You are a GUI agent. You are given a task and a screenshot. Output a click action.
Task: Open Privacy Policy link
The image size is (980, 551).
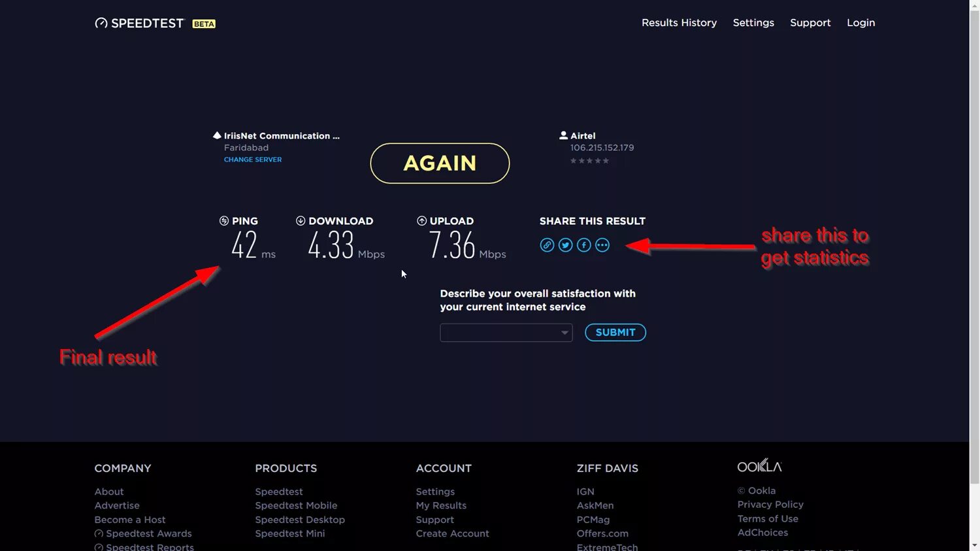pos(770,505)
